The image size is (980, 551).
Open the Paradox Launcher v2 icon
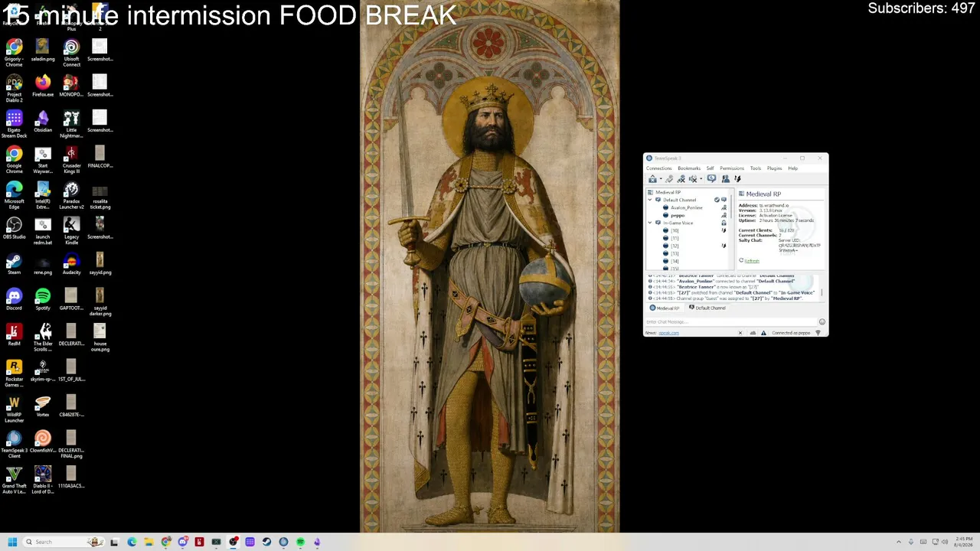(71, 195)
